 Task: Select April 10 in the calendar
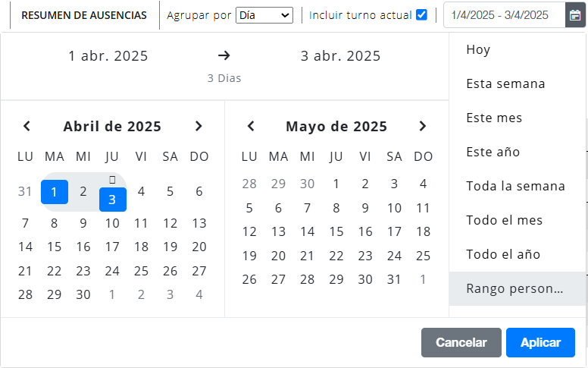tap(112, 223)
